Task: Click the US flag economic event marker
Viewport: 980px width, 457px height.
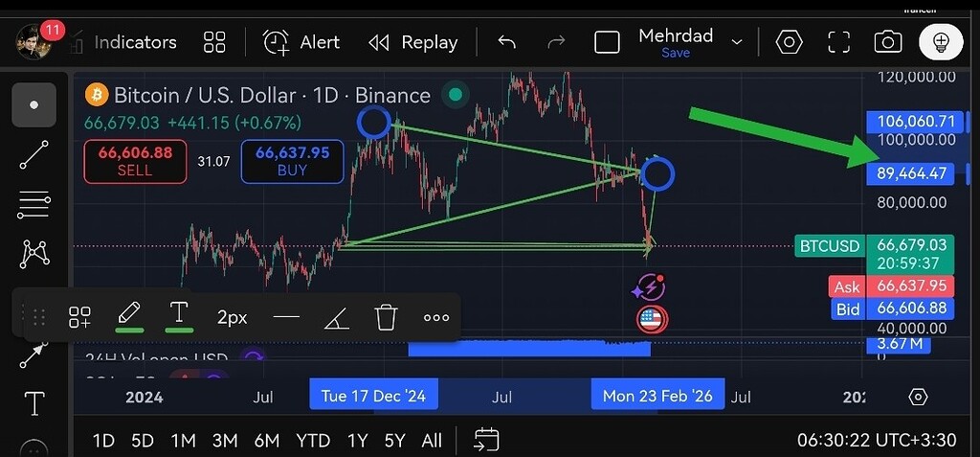Action: pos(652,320)
